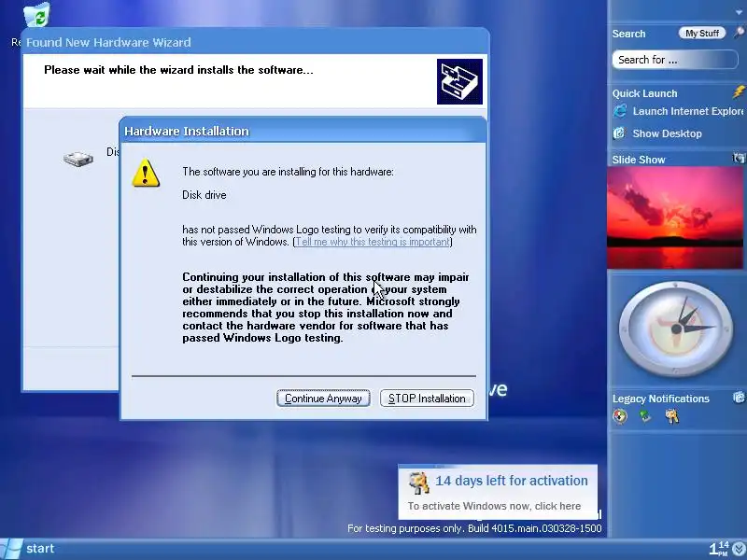Open the Recycle Bin desktop icon
Image resolution: width=747 pixels, height=560 pixels.
pos(37,15)
